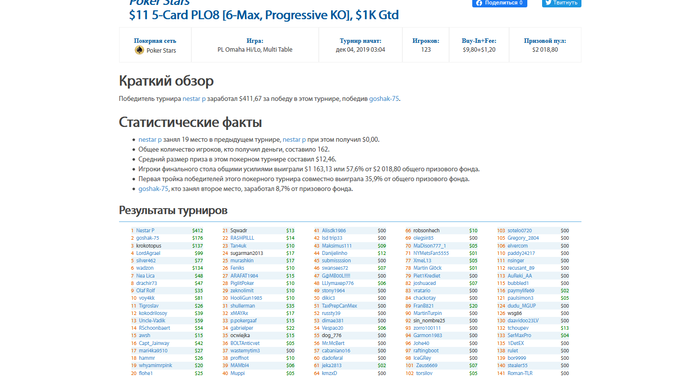700x376 pixels.
Task: Open voy4kk profile at rank 10
Action: 146,298
